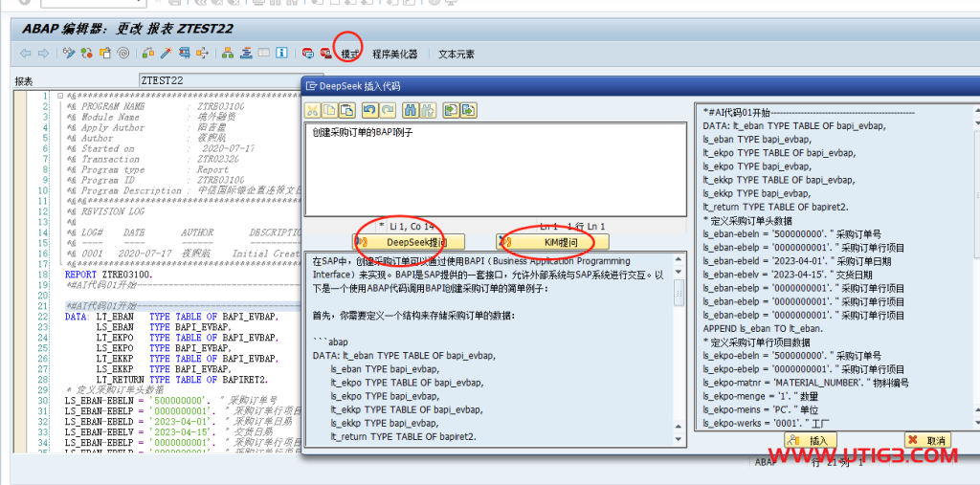Click the '```abap' line in response
Viewport: 980px width, 485px height.
(330, 342)
